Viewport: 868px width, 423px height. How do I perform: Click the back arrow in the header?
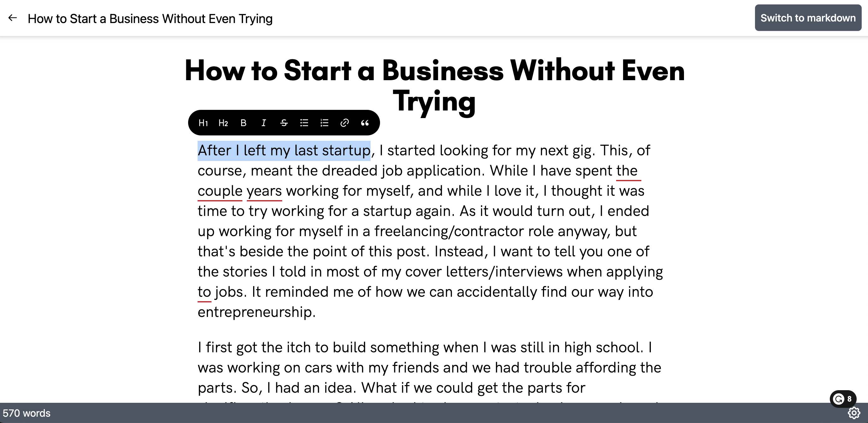[12, 18]
